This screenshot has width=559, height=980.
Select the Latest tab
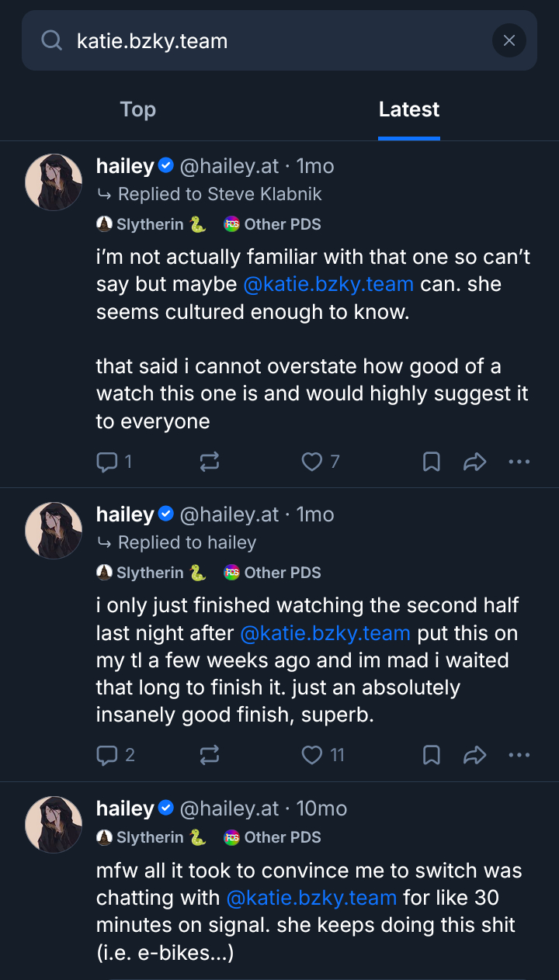[409, 109]
